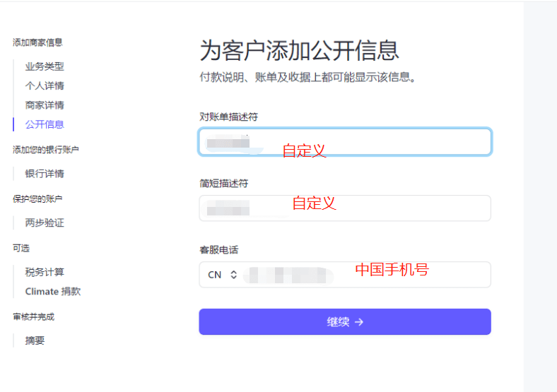Open the 税务计算 optional step
This screenshot has width=557, height=392.
[x=45, y=272]
